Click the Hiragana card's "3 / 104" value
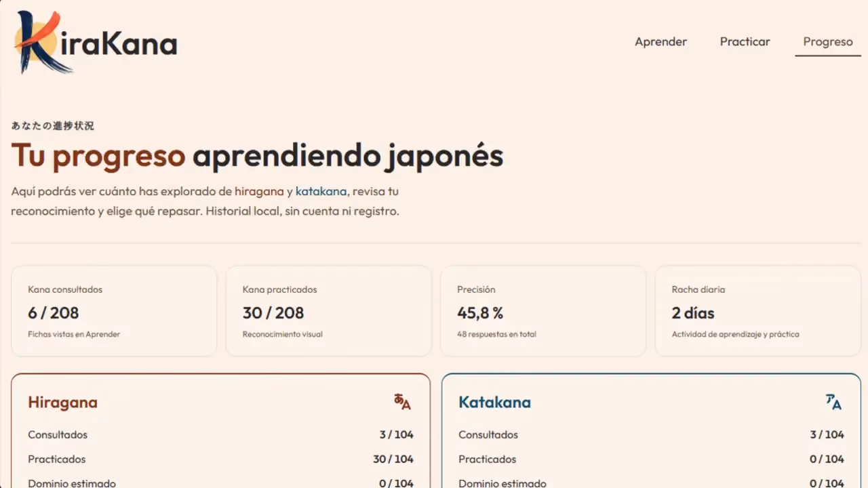This screenshot has height=488, width=868. [397, 434]
